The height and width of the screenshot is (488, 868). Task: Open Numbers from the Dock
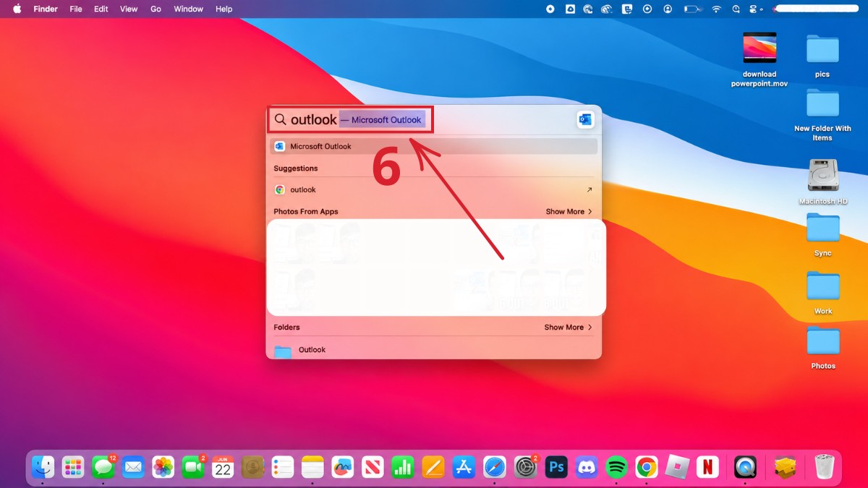402,467
